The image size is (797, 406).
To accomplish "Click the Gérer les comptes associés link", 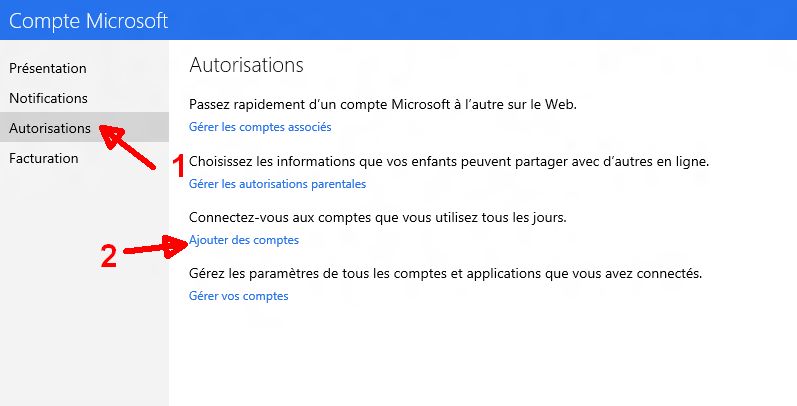I will (260, 127).
